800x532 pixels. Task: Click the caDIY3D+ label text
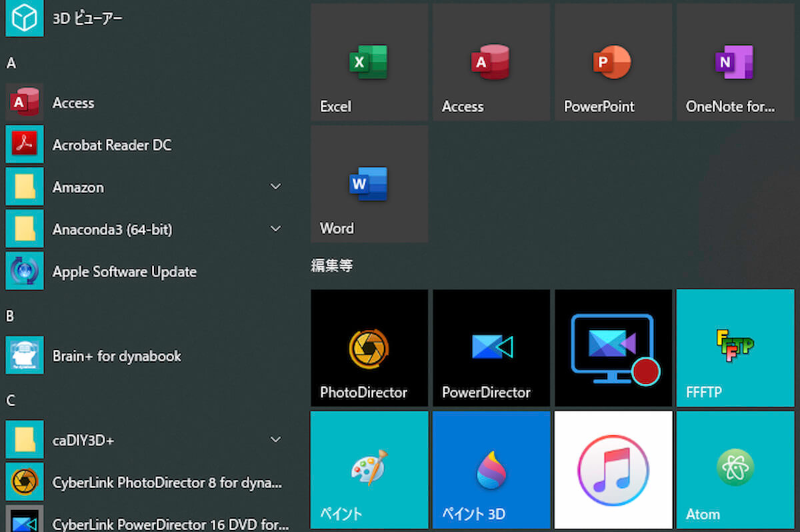(83, 440)
